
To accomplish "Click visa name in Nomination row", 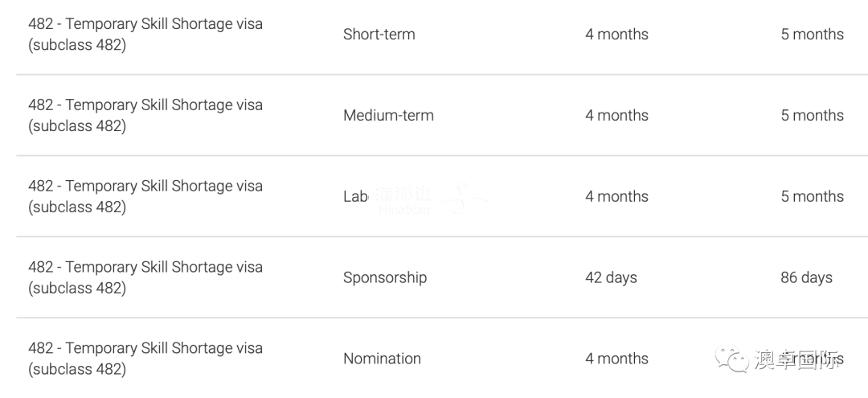I will point(145,358).
